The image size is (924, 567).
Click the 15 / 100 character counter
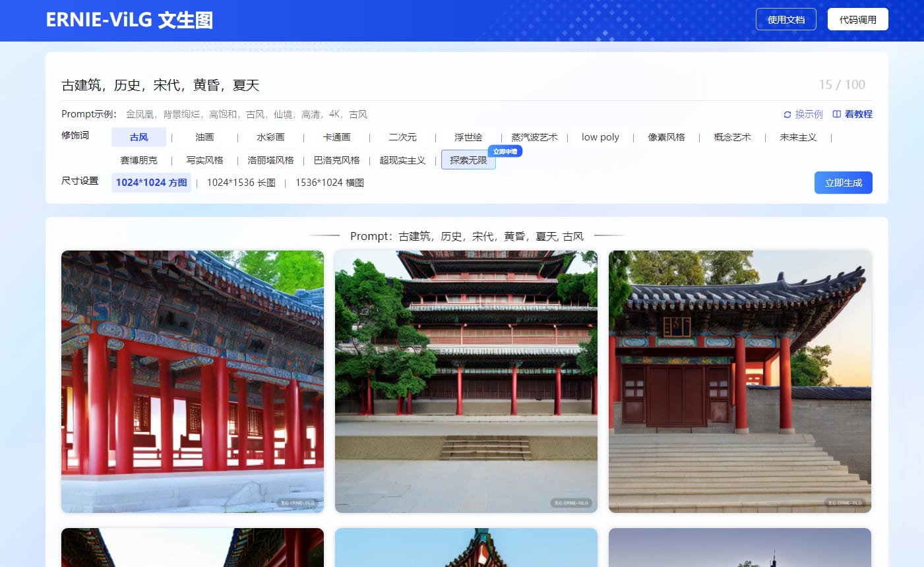[x=842, y=84]
